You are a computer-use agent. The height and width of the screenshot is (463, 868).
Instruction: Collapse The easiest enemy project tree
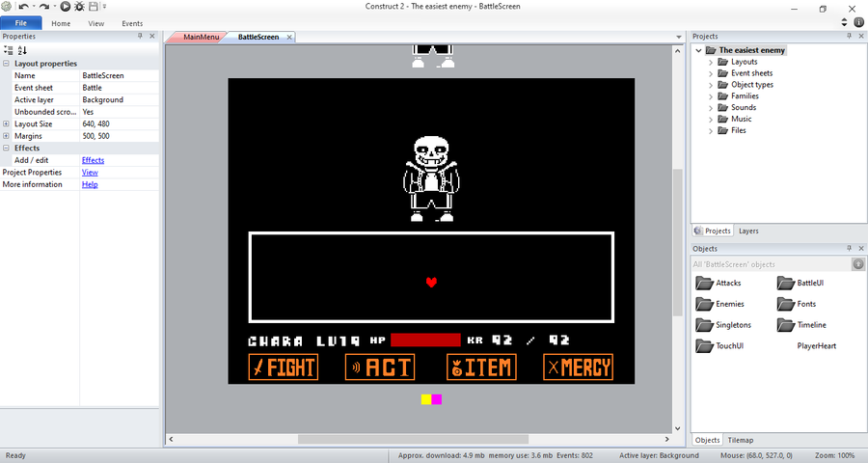point(698,50)
